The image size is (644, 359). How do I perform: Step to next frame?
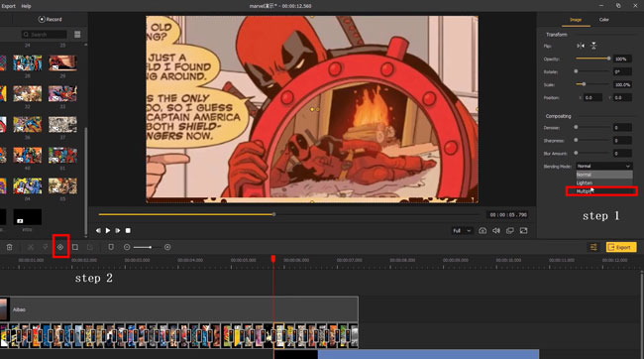click(x=118, y=231)
